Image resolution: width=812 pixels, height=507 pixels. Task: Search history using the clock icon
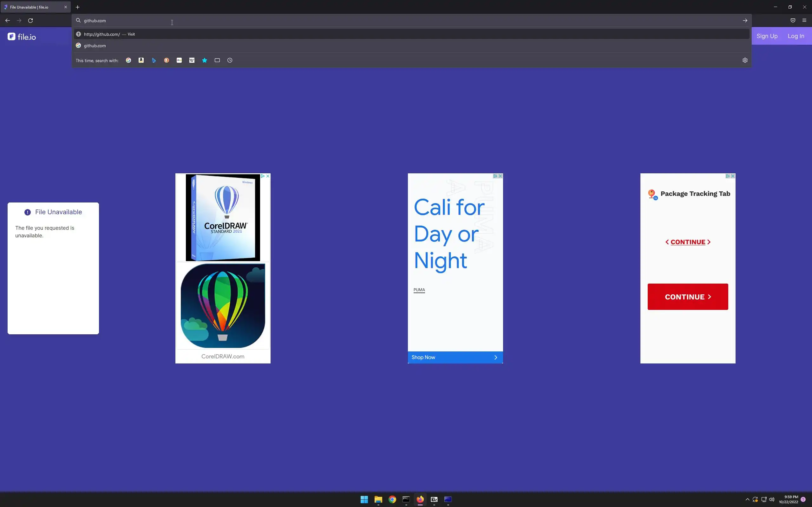point(230,60)
